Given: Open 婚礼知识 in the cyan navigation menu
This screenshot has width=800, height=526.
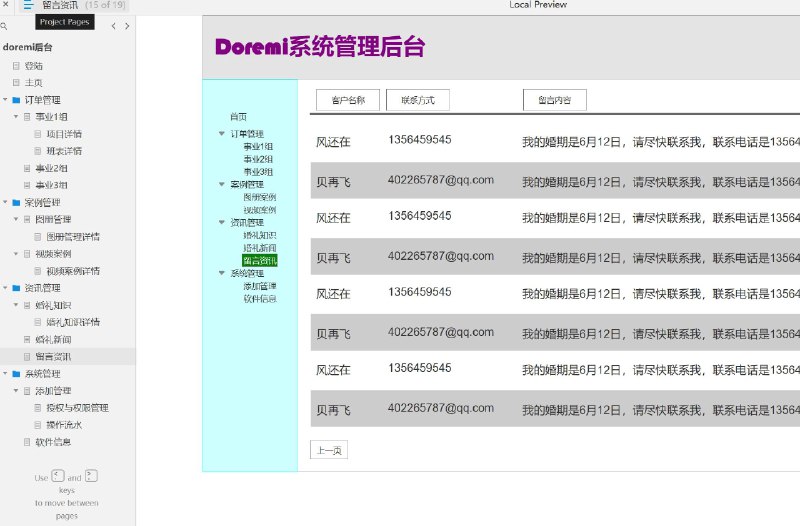Looking at the screenshot, I should (x=260, y=235).
